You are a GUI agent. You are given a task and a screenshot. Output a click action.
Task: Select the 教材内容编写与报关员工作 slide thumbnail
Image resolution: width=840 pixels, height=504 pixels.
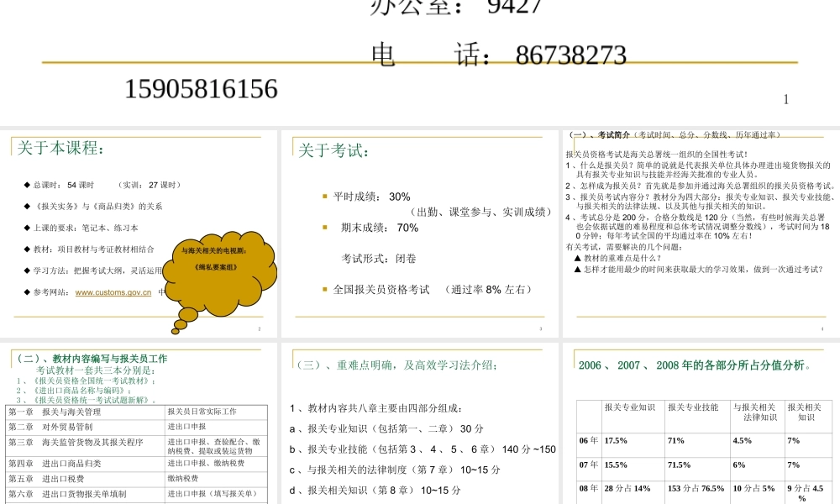[x=139, y=423]
